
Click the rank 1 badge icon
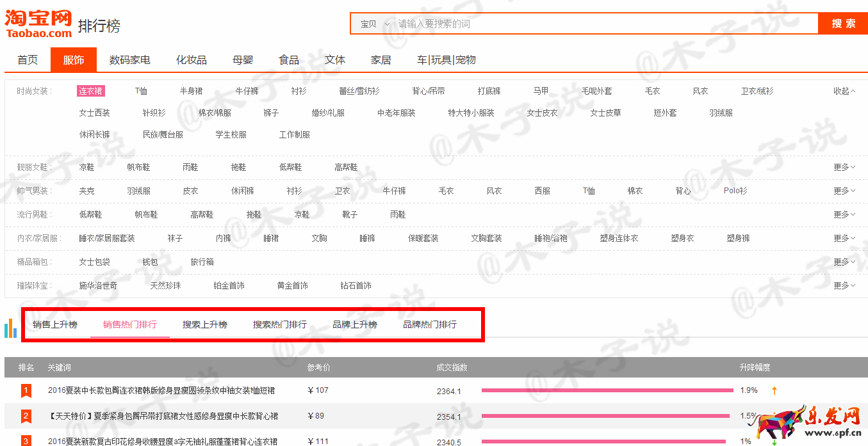(26, 390)
